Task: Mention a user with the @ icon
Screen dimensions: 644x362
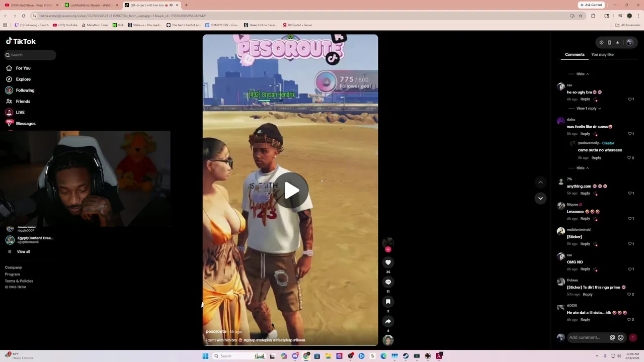Action: 612,337
